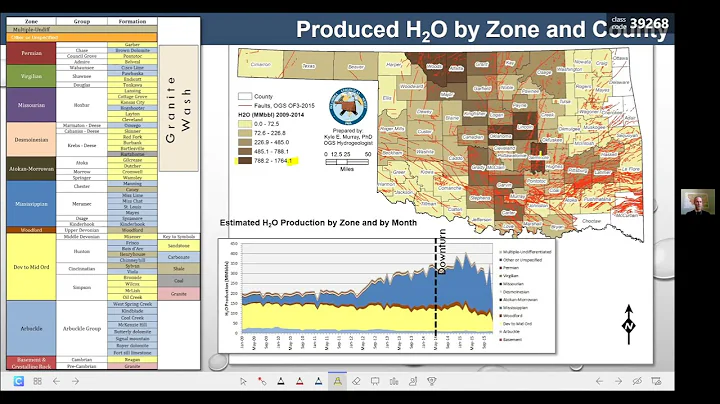Viewport: 720px width, 404px height.
Task: Click the Missourian zone cell
Action: point(31,105)
